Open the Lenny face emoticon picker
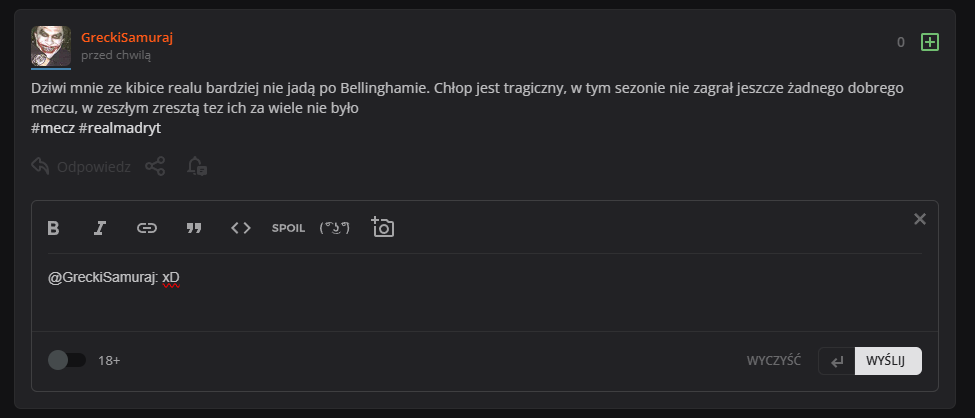 click(335, 228)
